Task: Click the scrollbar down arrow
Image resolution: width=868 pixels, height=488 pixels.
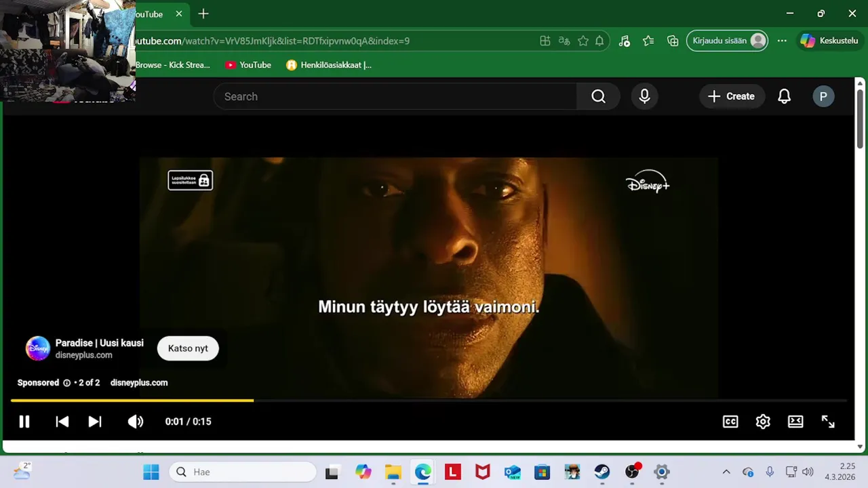Action: point(860,447)
